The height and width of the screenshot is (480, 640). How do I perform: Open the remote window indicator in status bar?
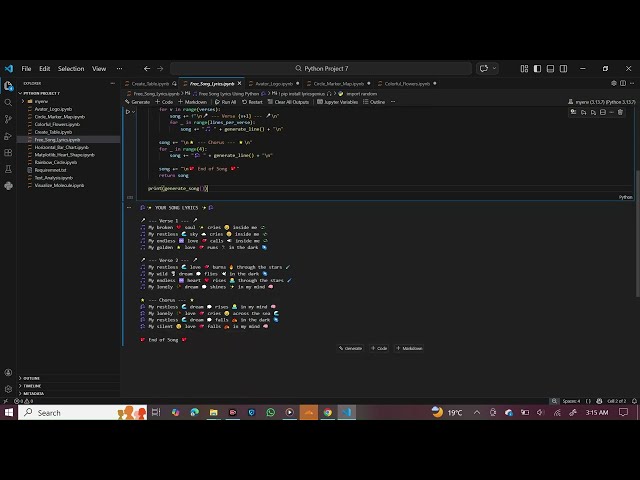point(6,401)
